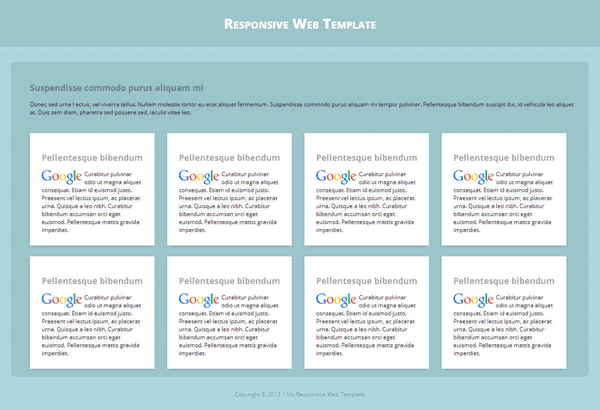Select 'Pellentesque bibendum' heading in top-right card
Screen dimensions: 600x410
pyautogui.click(x=504, y=158)
